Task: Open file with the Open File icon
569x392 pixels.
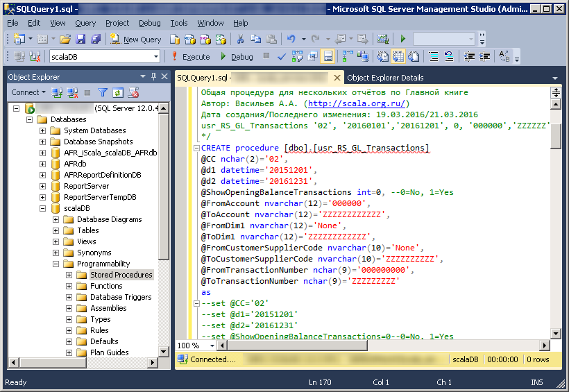Action: click(x=65, y=39)
